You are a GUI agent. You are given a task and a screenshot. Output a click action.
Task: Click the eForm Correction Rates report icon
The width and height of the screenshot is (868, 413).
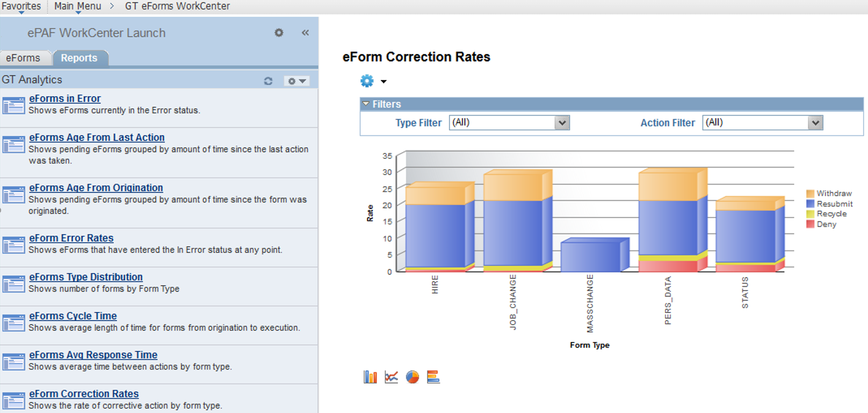point(13,401)
